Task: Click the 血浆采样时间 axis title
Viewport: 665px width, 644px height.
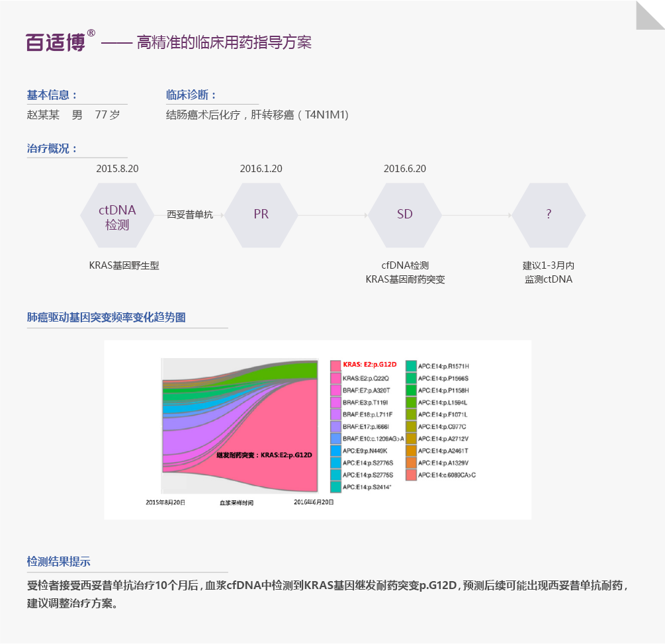Action: 237,503
